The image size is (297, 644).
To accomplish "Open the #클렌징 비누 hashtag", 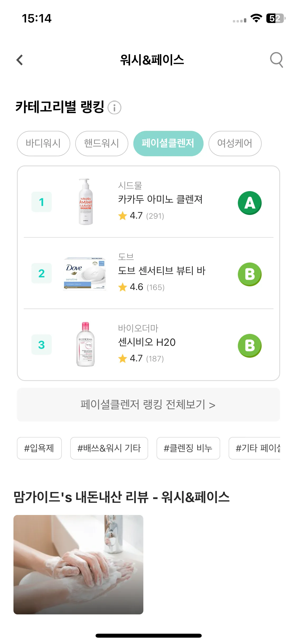I will tap(188, 448).
